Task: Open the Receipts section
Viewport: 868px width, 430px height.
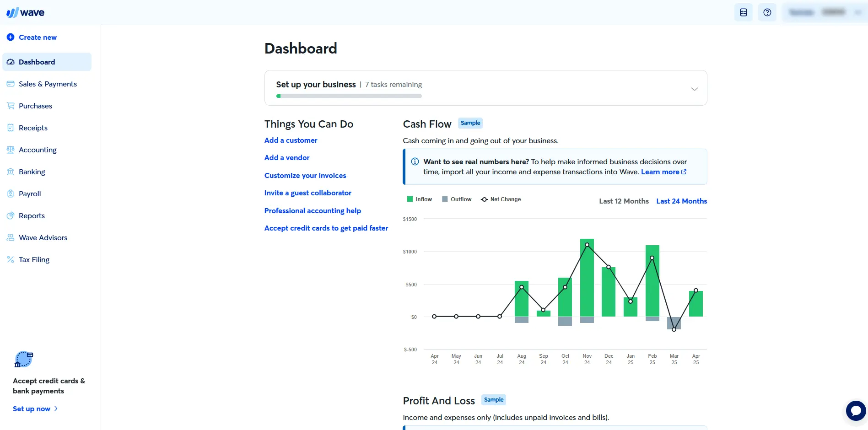Action: [32, 128]
